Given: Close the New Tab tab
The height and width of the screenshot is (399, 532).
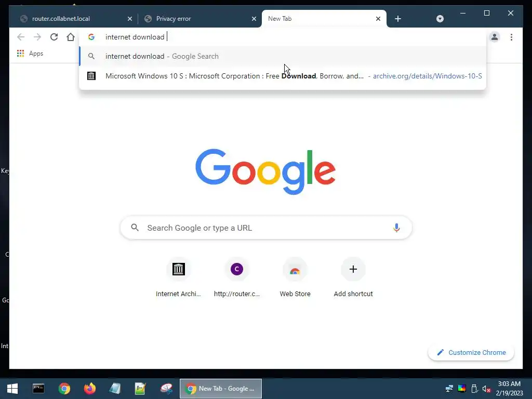Looking at the screenshot, I should [x=378, y=19].
